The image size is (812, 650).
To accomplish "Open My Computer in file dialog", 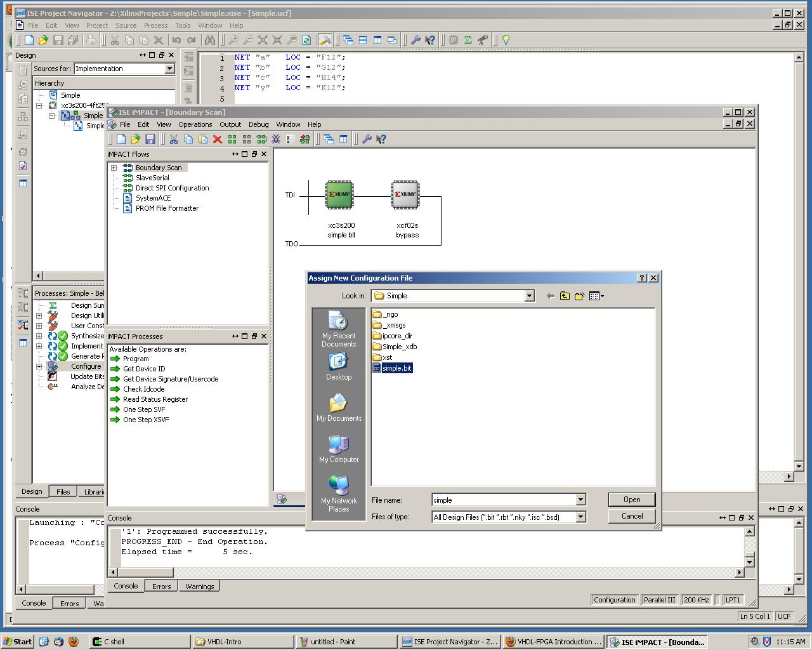I will click(x=339, y=449).
